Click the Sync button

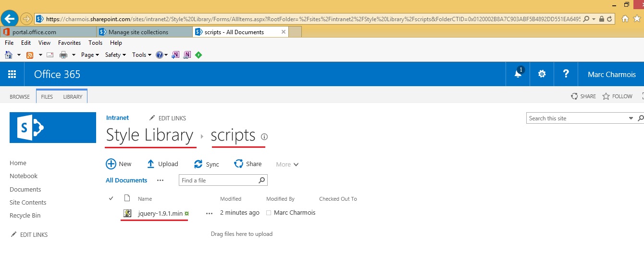click(207, 164)
